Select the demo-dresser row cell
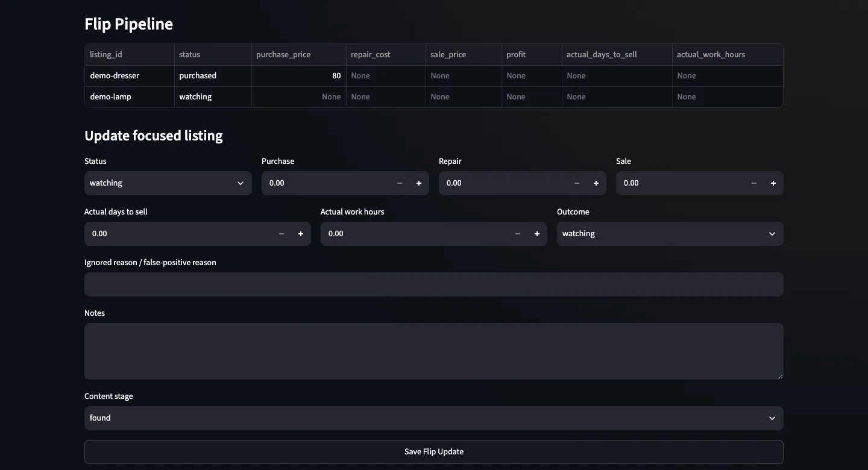This screenshot has height=470, width=868. [130, 76]
